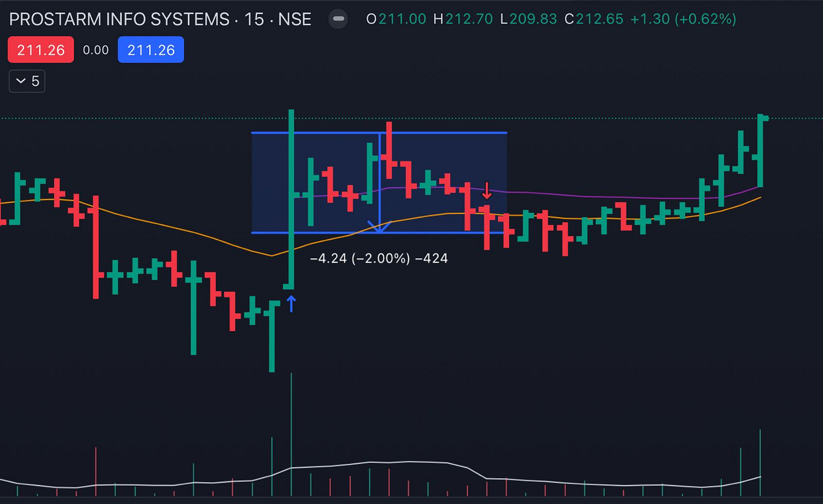Click the change value +1.30 (+0.62%)
The image size is (823, 504).
tap(683, 19)
